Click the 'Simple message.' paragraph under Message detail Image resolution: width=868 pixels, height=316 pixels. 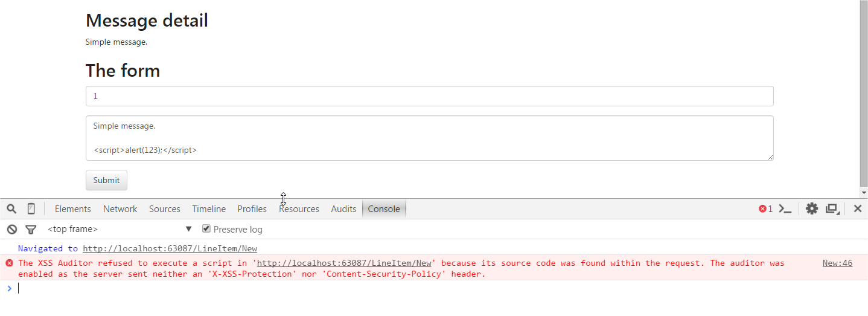coord(116,42)
